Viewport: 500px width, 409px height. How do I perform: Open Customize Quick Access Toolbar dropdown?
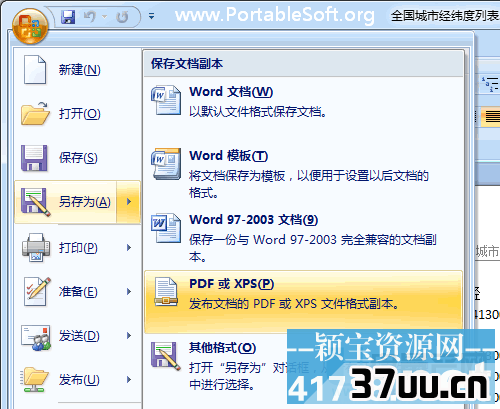point(151,16)
